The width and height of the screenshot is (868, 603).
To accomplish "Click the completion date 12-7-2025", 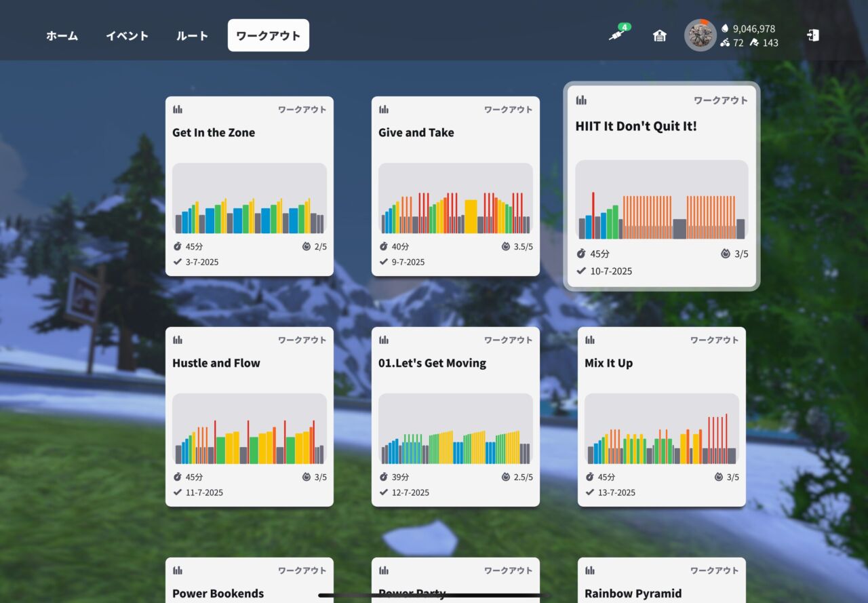I will pos(410,493).
